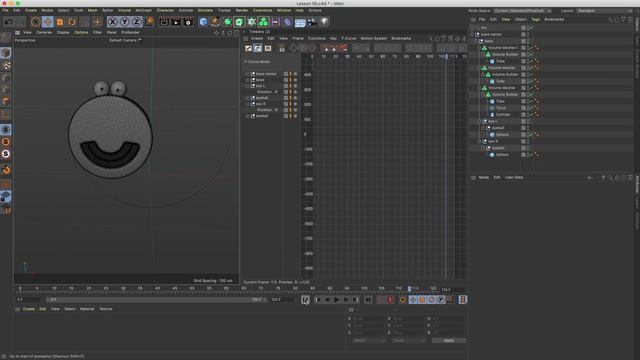Screen dimensions: 640x360
Task: Open the MoGraph main menu
Action: [143, 10]
